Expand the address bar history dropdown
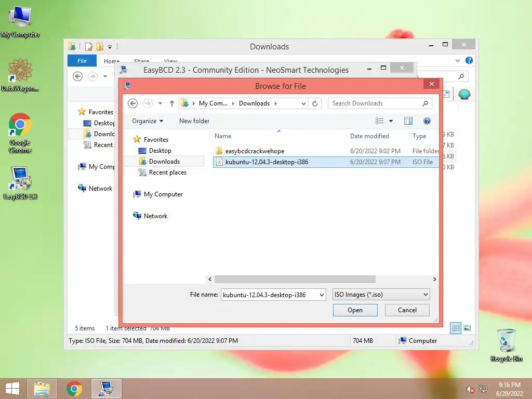Viewport: 532px width, 399px height. tap(303, 103)
